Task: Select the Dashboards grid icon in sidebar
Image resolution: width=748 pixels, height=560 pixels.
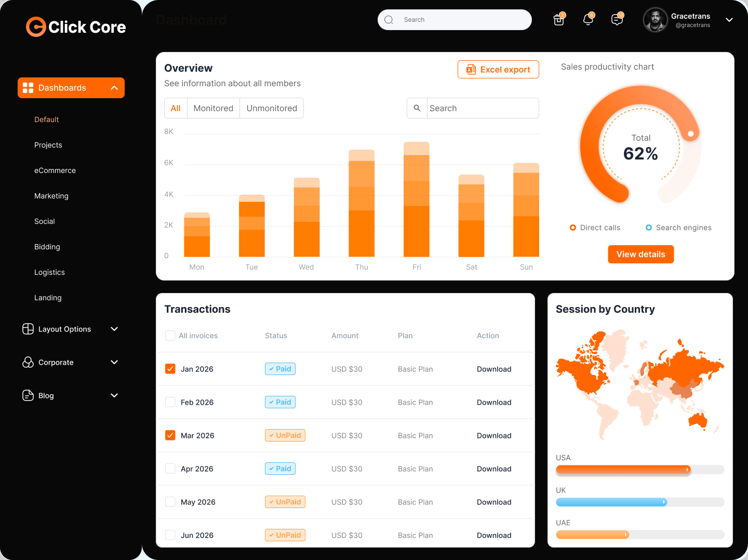Action: tap(28, 87)
